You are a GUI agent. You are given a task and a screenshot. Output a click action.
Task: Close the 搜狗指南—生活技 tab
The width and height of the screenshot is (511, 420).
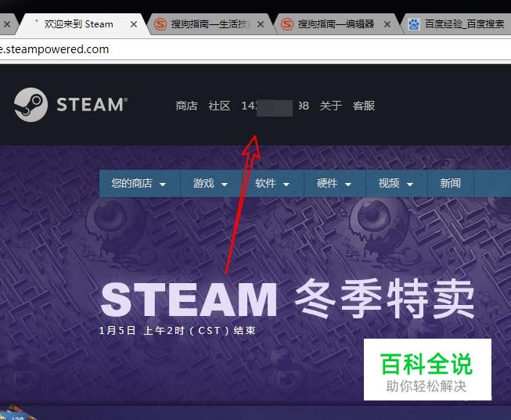(261, 24)
